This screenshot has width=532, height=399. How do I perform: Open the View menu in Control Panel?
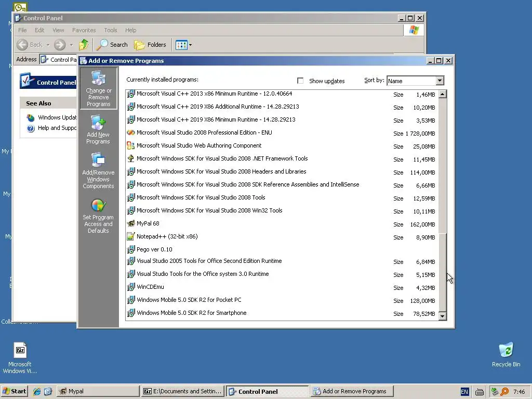pos(58,30)
